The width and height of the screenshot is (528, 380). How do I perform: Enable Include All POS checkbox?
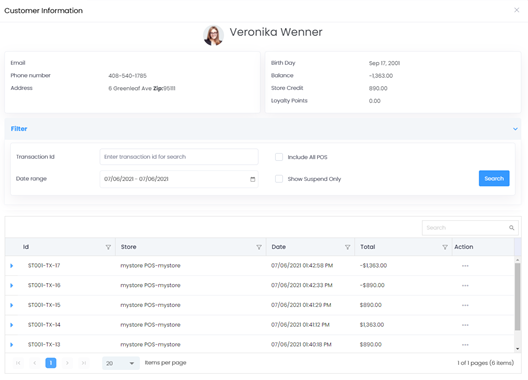pyautogui.click(x=279, y=157)
